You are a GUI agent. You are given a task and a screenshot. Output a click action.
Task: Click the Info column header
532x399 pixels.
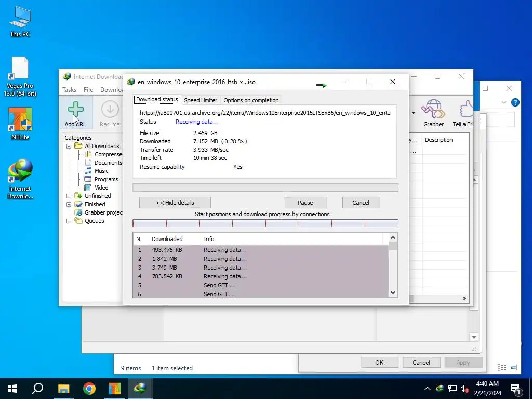point(291,239)
